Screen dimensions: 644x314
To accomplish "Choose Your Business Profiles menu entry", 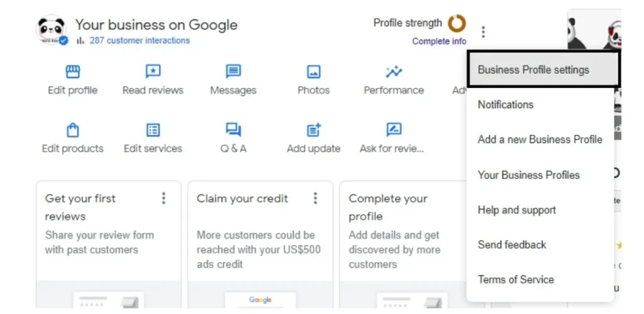I will pos(540,175).
